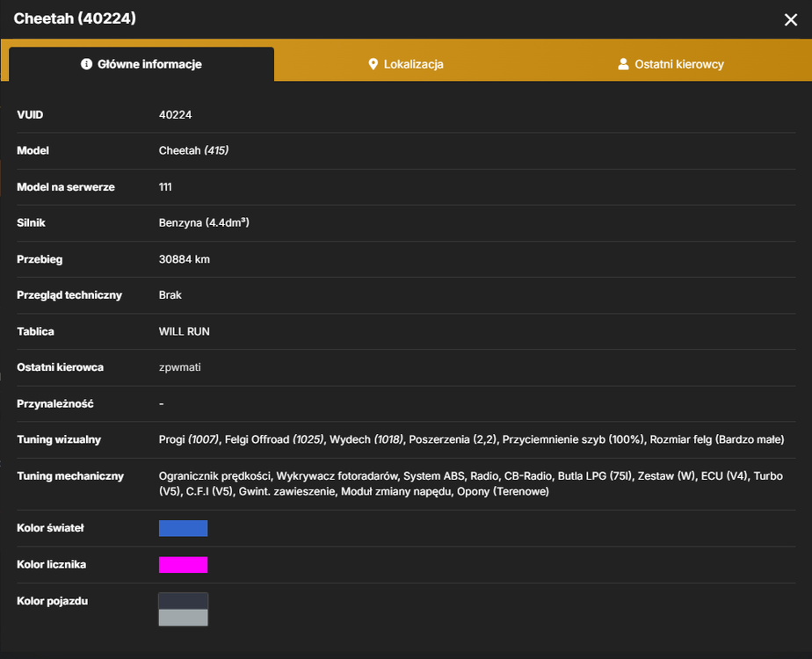Screen dimensions: 812x659
Task: Select Przegląd techniczny value Brak
Action: tap(170, 295)
